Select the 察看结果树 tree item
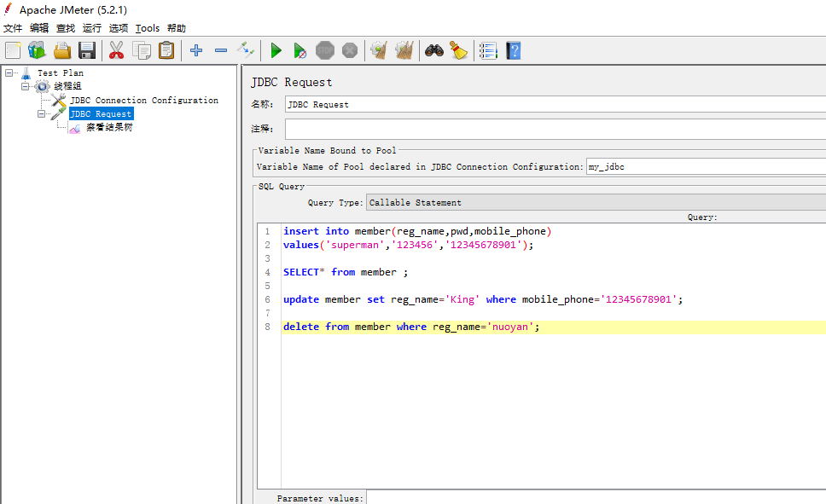The height and width of the screenshot is (504, 826). click(x=109, y=127)
